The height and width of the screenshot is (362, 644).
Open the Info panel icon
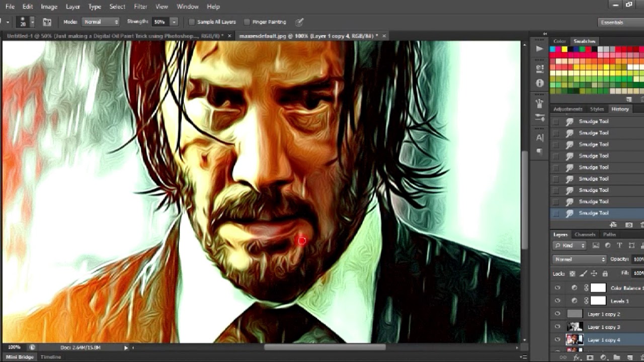pos(540,83)
